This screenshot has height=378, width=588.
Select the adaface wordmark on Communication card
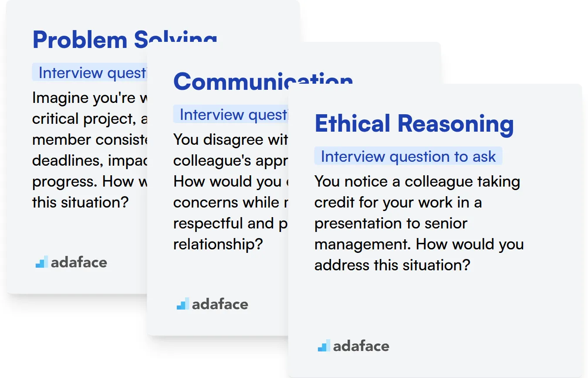220,304
